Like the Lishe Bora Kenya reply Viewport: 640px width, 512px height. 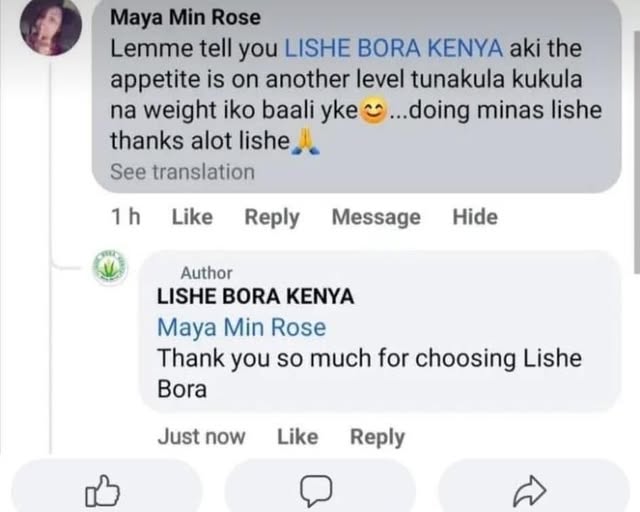[297, 437]
